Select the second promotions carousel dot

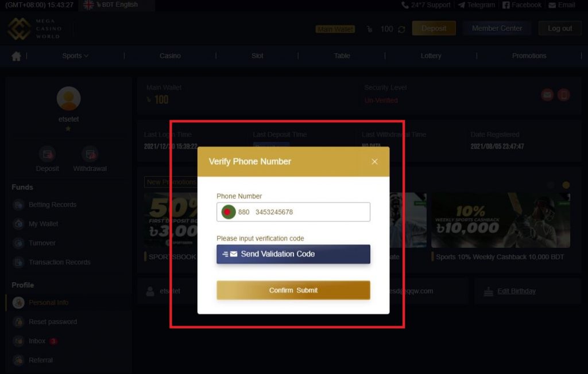[566, 185]
